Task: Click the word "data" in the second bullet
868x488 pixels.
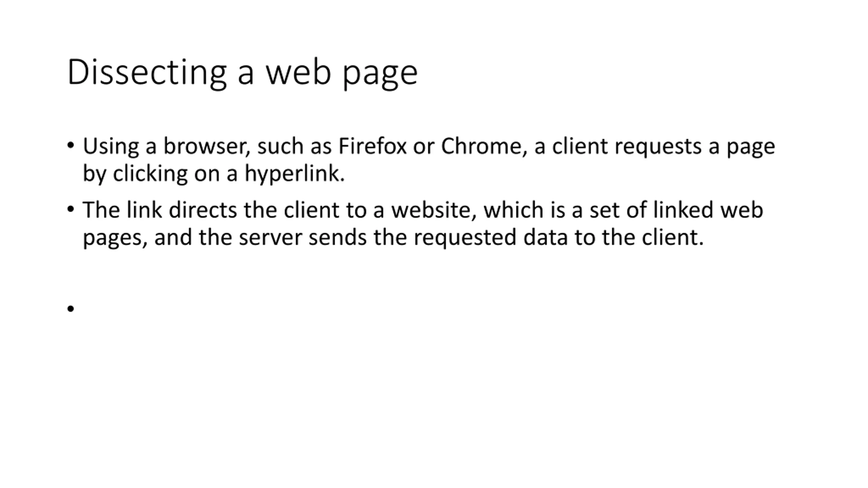Action: point(545,237)
